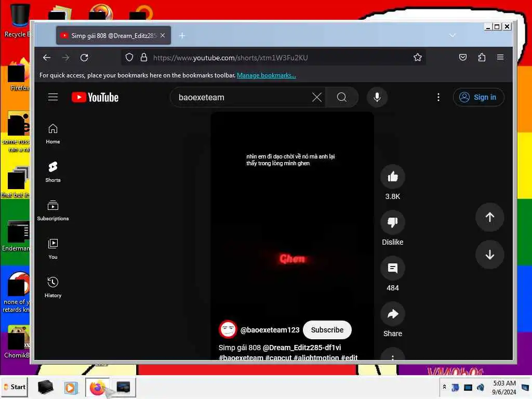Open the baoexeteam123 channel avatar
This screenshot has width=532, height=399.
click(228, 329)
